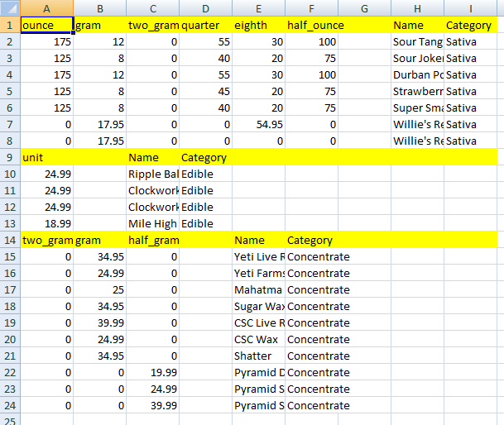Select the 'Sugar Wax' concentrate cell
Image resolution: width=504 pixels, height=425 pixels.
259,306
